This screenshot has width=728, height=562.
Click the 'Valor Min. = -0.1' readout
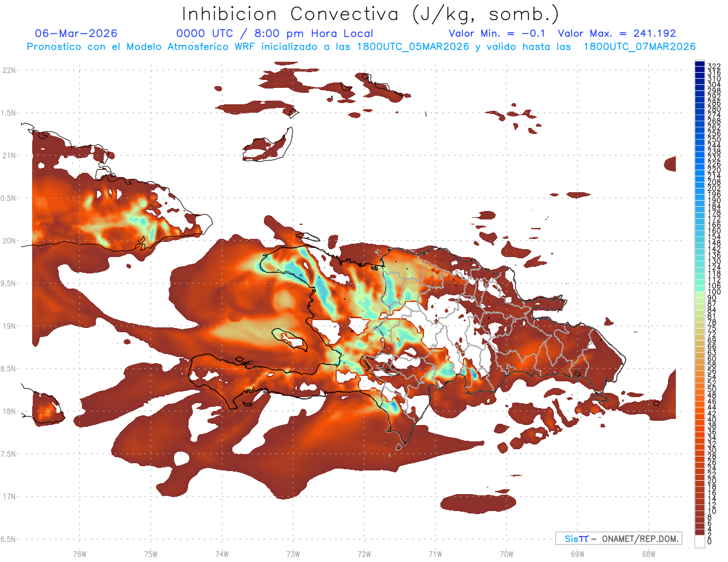point(498,33)
